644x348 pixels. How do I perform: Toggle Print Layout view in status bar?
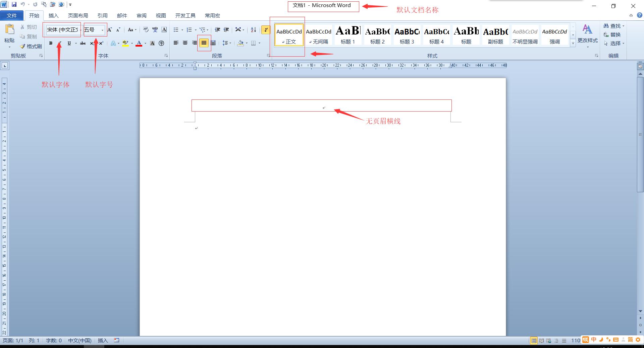point(534,341)
